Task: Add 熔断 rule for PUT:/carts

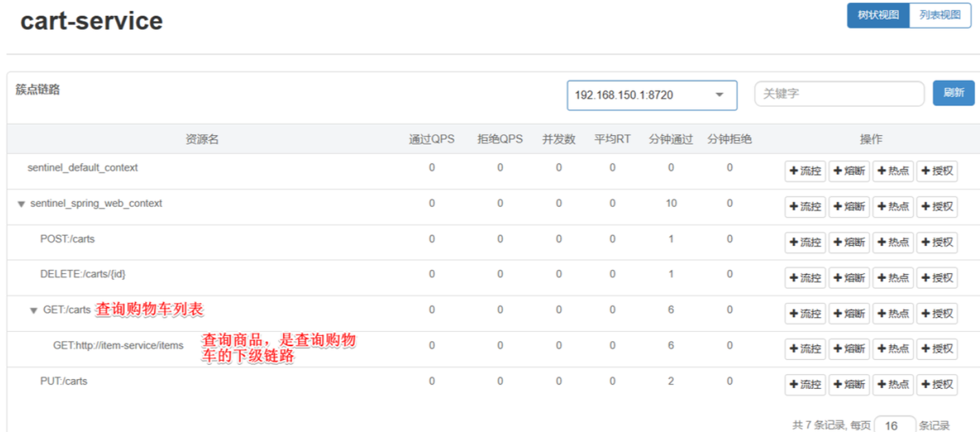Action: (849, 385)
